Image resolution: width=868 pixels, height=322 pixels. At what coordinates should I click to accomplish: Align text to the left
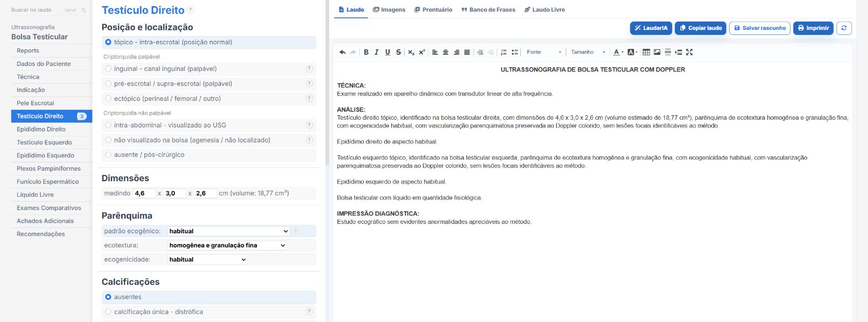pos(435,52)
